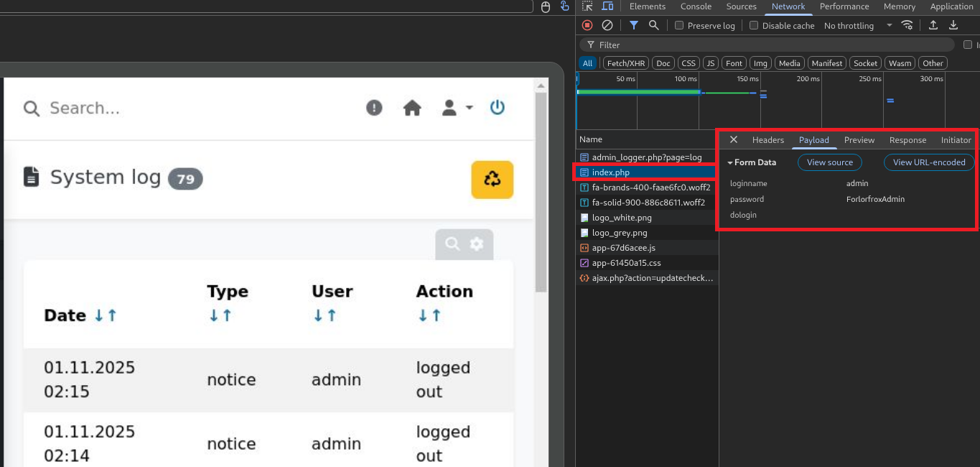Click the View URL-encoded button
The height and width of the screenshot is (467, 980).
point(928,162)
